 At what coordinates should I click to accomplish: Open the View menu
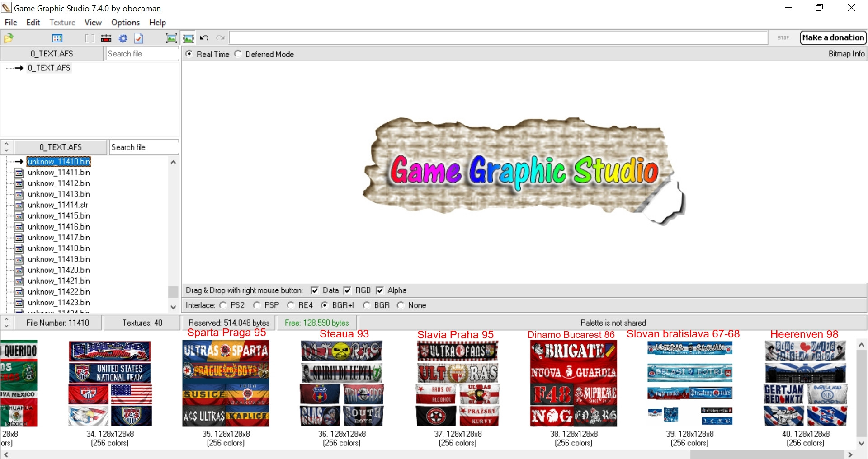click(x=93, y=22)
